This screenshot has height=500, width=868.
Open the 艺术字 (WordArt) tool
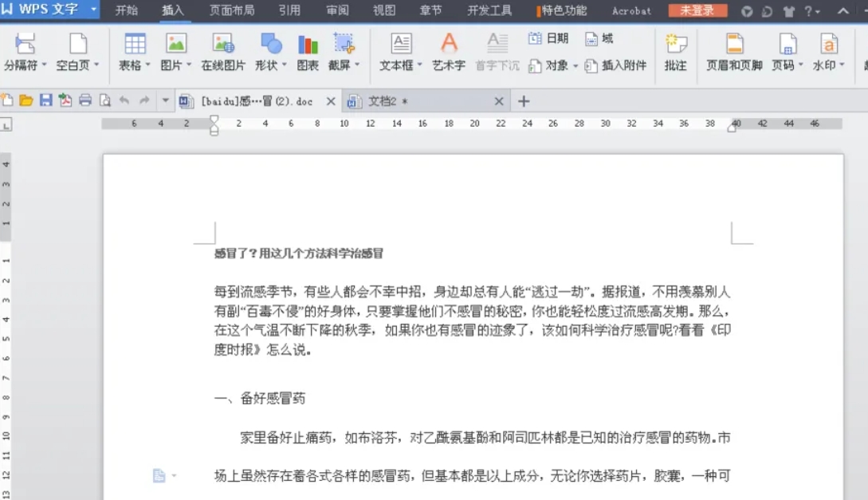(449, 52)
